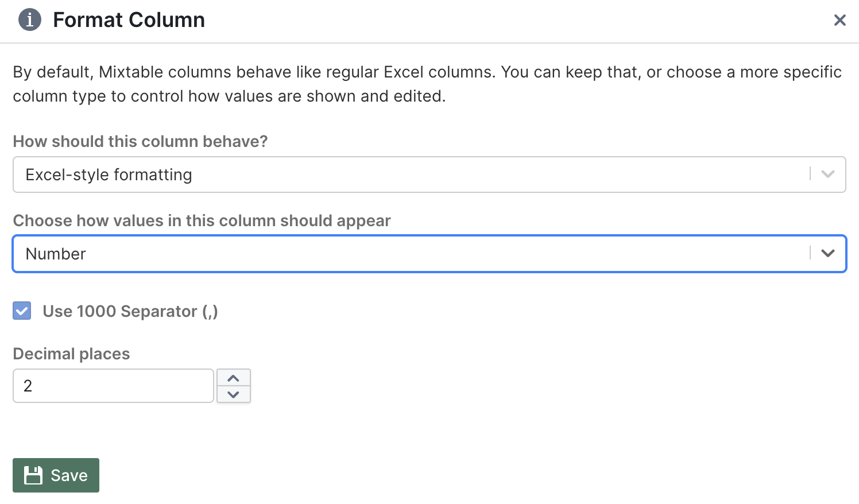859x504 pixels.
Task: Close the Format Column dialog
Action: [839, 21]
